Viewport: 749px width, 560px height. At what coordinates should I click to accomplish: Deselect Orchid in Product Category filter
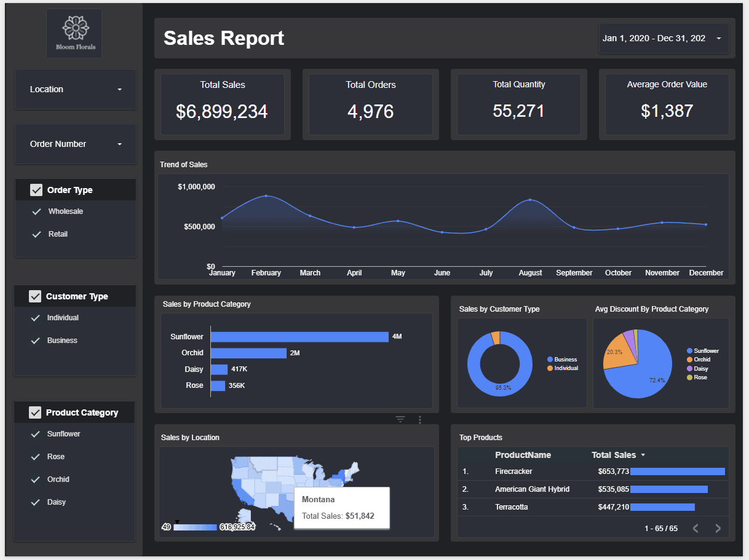35,479
